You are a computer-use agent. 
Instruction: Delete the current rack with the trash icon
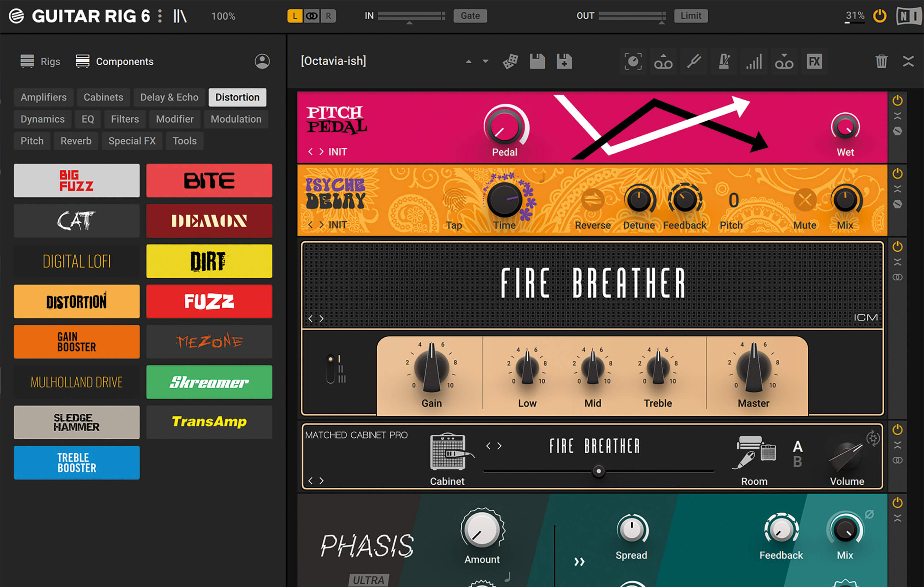[881, 61]
